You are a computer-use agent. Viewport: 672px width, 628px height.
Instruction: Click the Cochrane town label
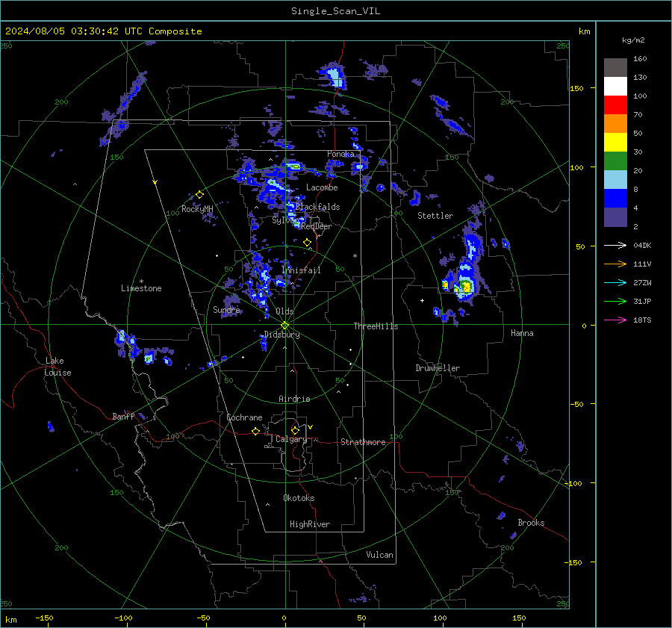pyautogui.click(x=244, y=417)
